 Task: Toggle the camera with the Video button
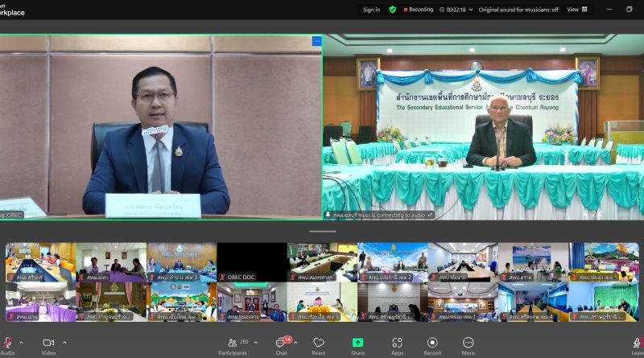(x=48, y=344)
